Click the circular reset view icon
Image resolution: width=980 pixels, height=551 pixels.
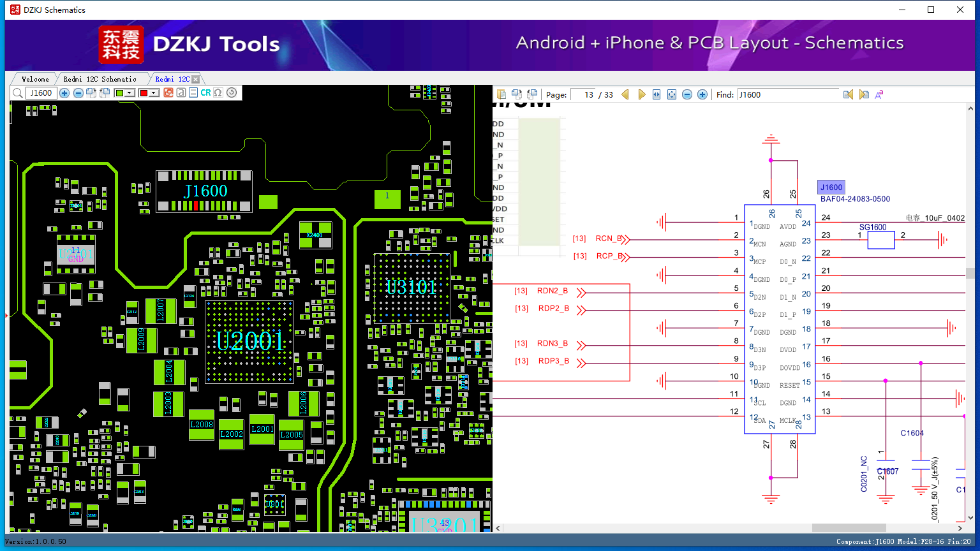tap(232, 93)
